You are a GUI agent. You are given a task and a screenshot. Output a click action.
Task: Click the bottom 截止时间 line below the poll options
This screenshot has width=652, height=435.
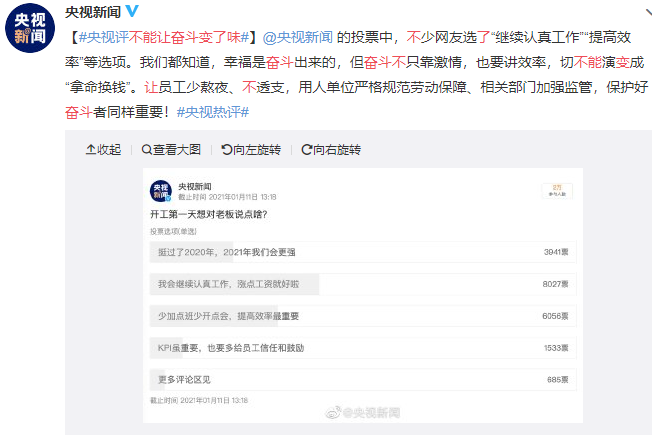tap(199, 400)
